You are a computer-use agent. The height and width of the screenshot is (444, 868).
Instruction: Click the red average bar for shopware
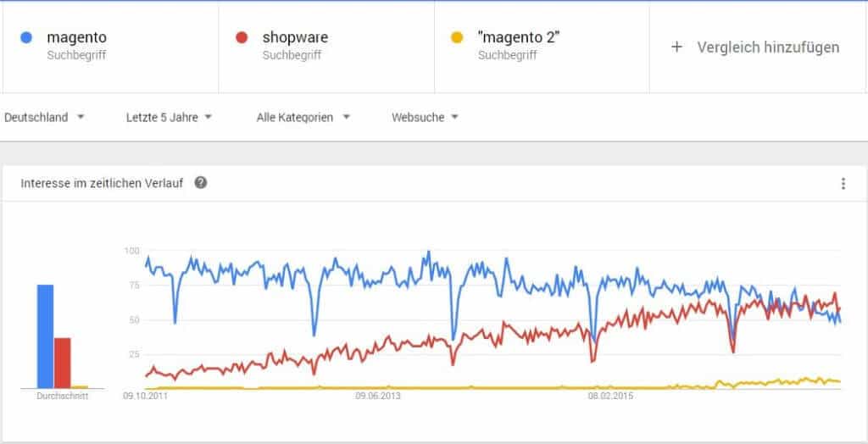(x=63, y=363)
